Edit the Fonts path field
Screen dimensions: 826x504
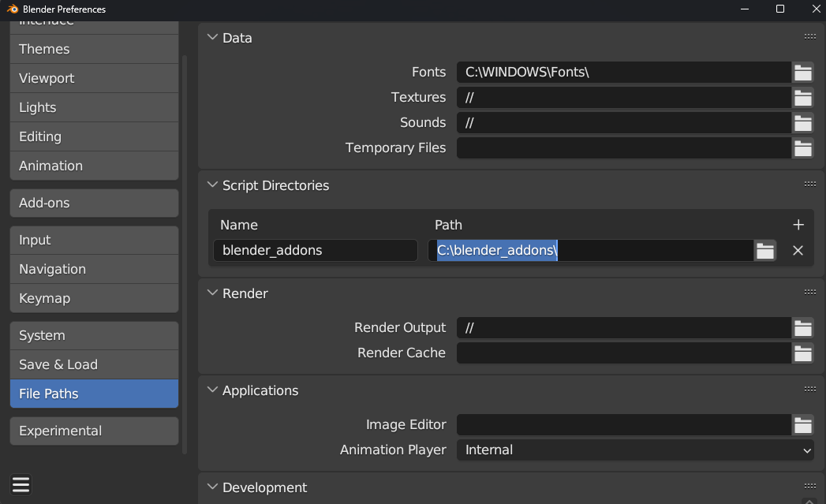624,72
